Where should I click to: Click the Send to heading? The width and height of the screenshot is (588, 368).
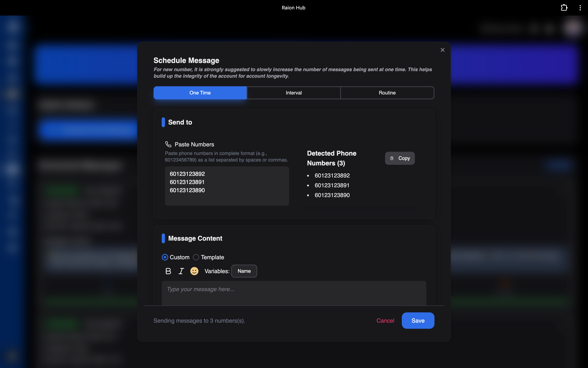180,122
